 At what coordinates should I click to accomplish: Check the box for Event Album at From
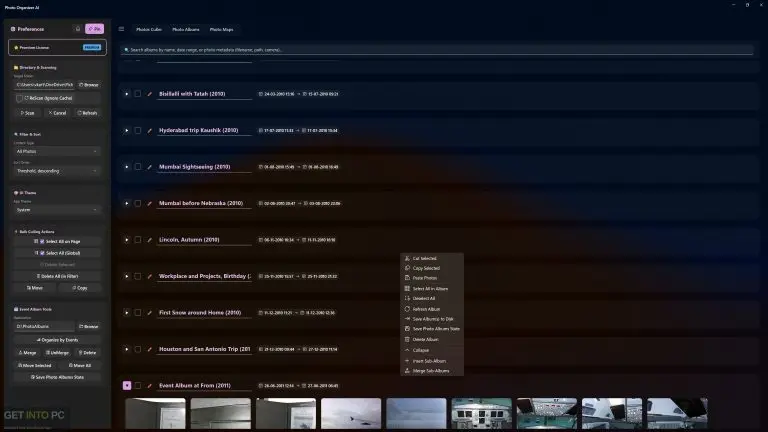138,385
